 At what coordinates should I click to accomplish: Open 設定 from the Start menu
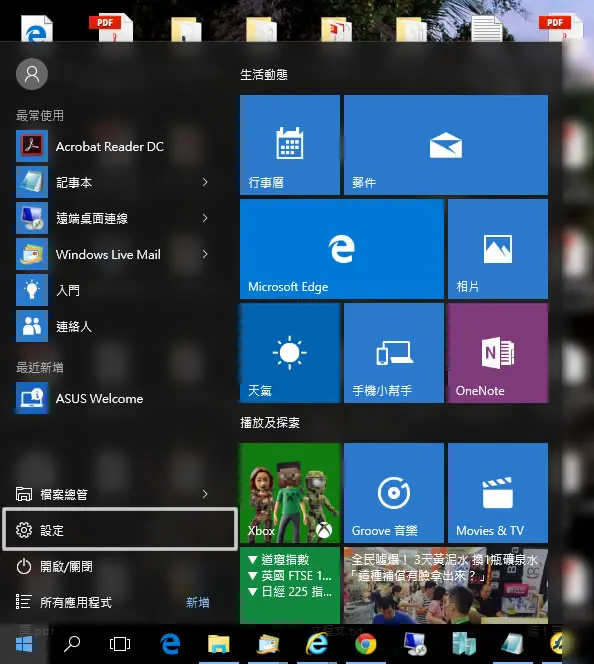tap(120, 530)
